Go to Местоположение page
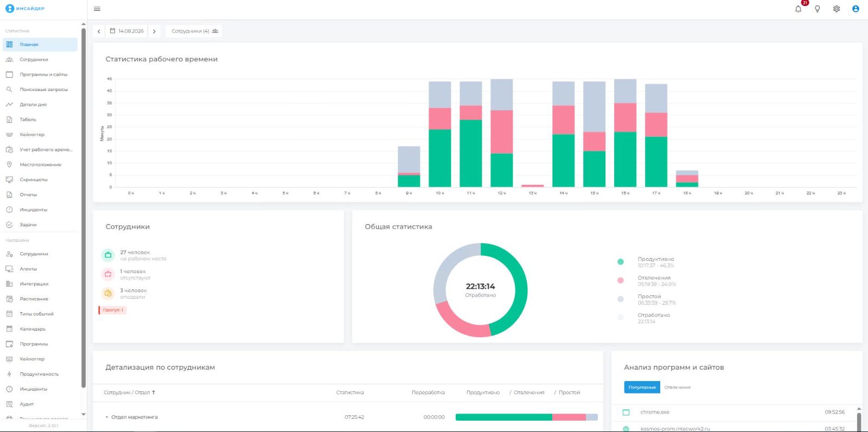The height and width of the screenshot is (432, 868). click(41, 164)
